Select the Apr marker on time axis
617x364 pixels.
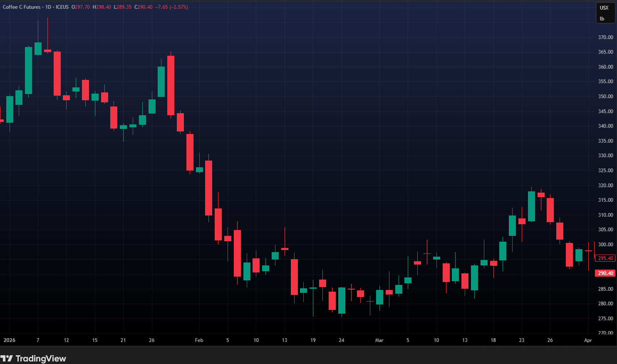pyautogui.click(x=587, y=340)
